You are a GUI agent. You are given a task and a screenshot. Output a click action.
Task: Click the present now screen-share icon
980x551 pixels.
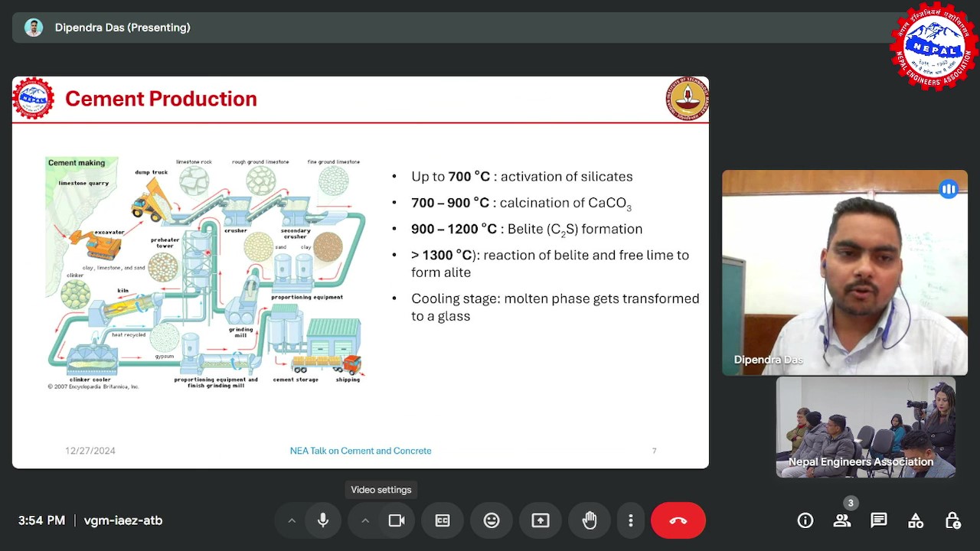pos(541,520)
